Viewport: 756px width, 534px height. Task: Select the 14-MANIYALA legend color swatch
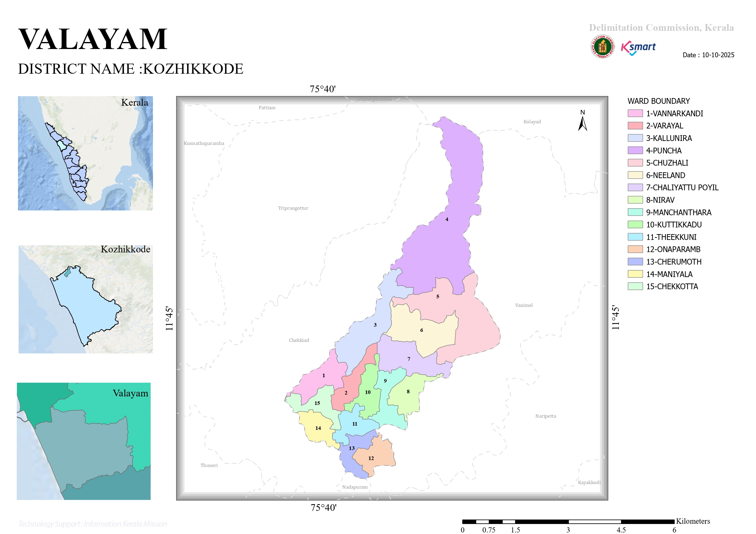[635, 274]
